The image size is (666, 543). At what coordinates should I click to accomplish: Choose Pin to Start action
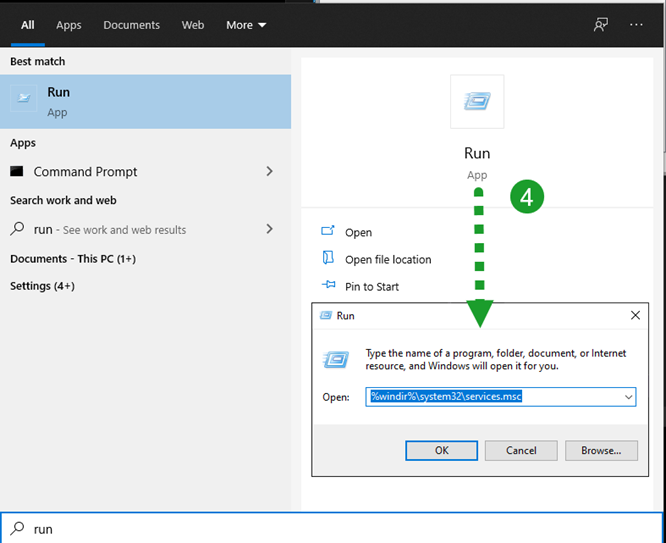372,287
